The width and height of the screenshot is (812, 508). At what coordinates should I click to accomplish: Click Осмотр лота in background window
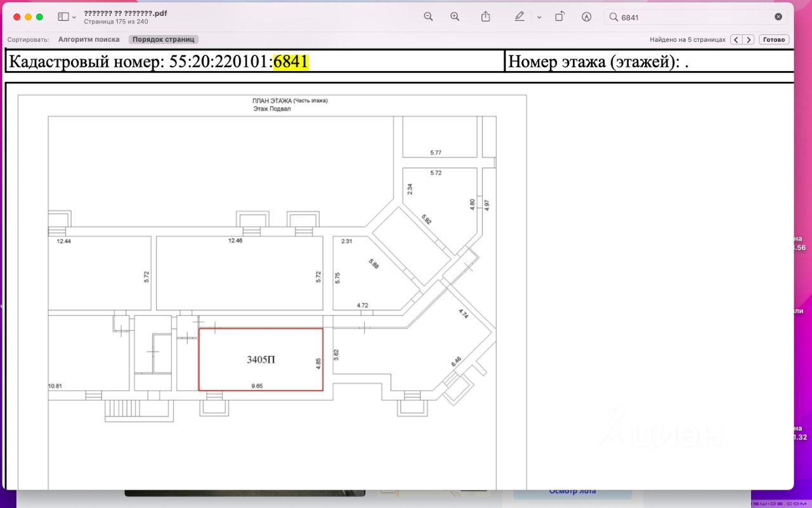click(x=572, y=491)
